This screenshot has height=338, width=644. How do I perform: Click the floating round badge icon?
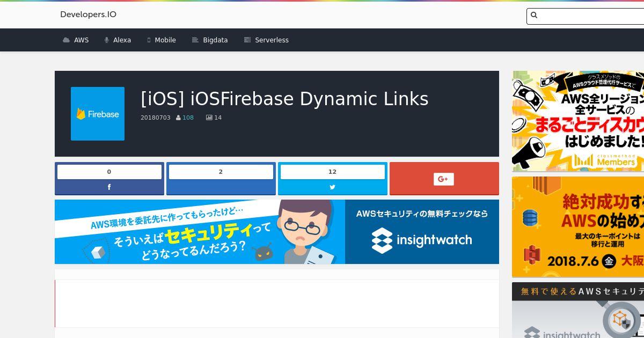[621, 320]
